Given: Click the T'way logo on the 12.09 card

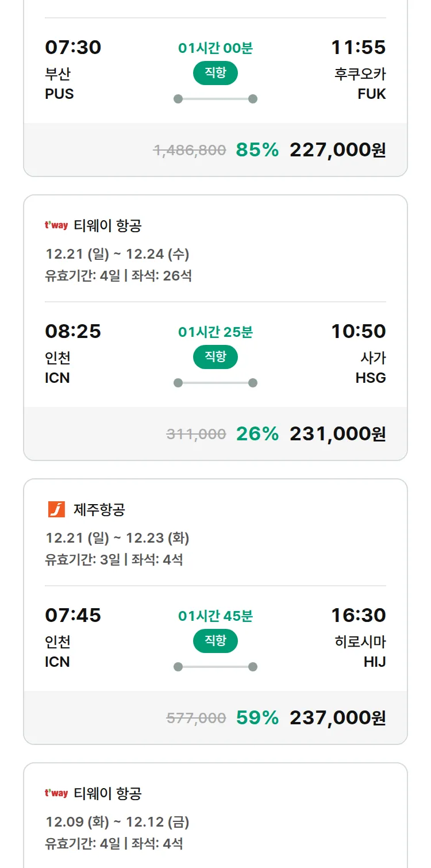Looking at the screenshot, I should coord(56,793).
